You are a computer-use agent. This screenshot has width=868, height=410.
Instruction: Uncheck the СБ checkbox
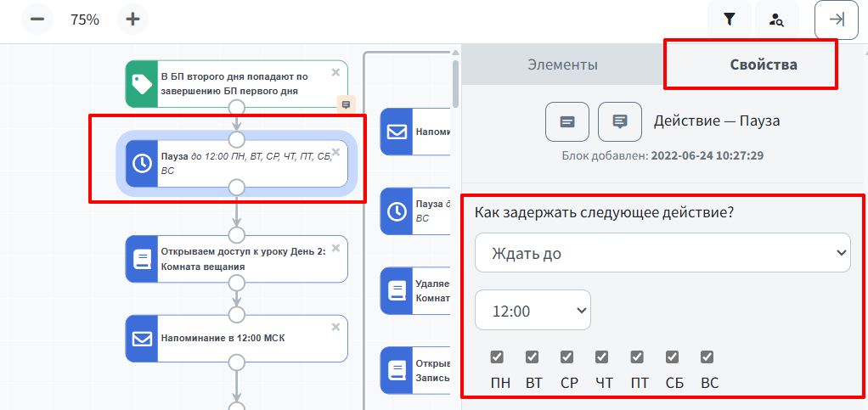click(672, 357)
